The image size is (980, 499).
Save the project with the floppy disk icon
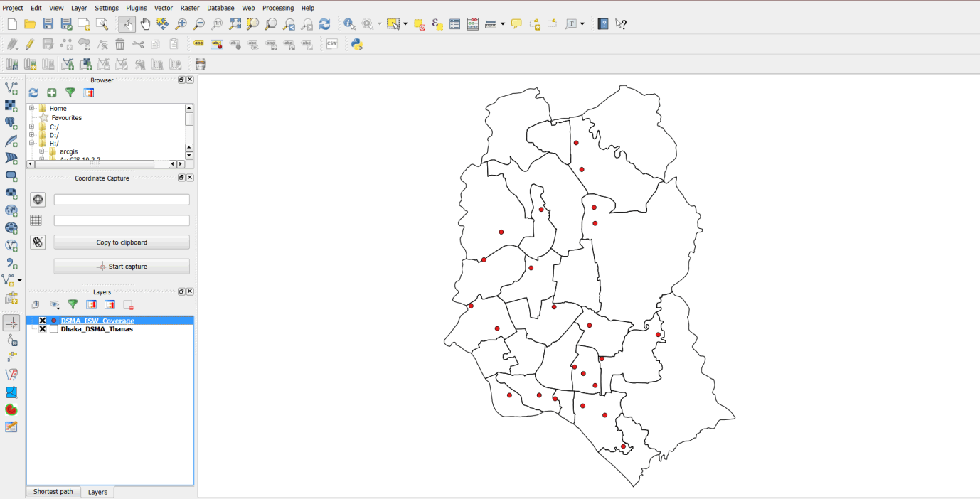point(48,24)
